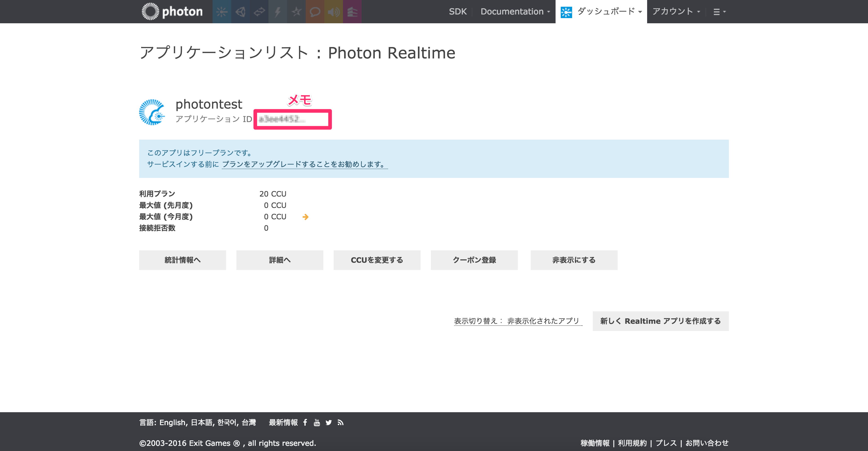868x451 pixels.
Task: Click CCUを変更する button
Action: pos(377,260)
